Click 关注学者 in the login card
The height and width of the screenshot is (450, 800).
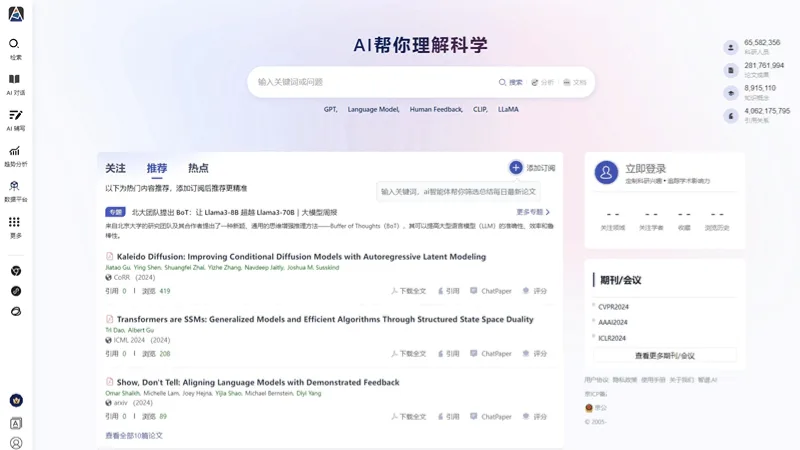[651, 221]
